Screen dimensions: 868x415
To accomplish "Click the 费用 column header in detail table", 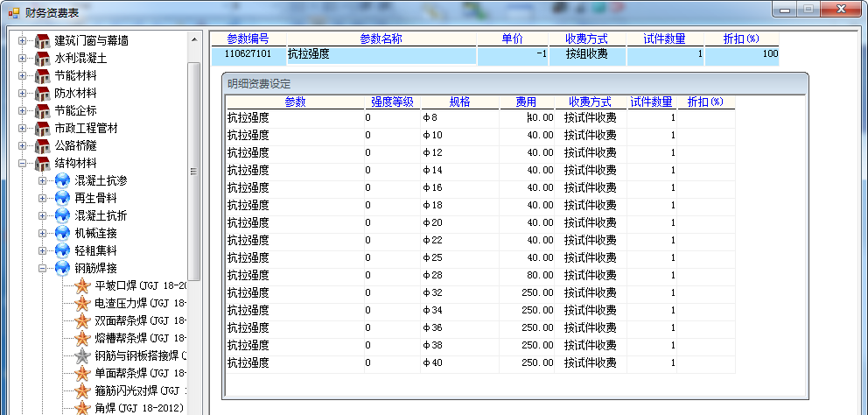I will pyautogui.click(x=527, y=102).
